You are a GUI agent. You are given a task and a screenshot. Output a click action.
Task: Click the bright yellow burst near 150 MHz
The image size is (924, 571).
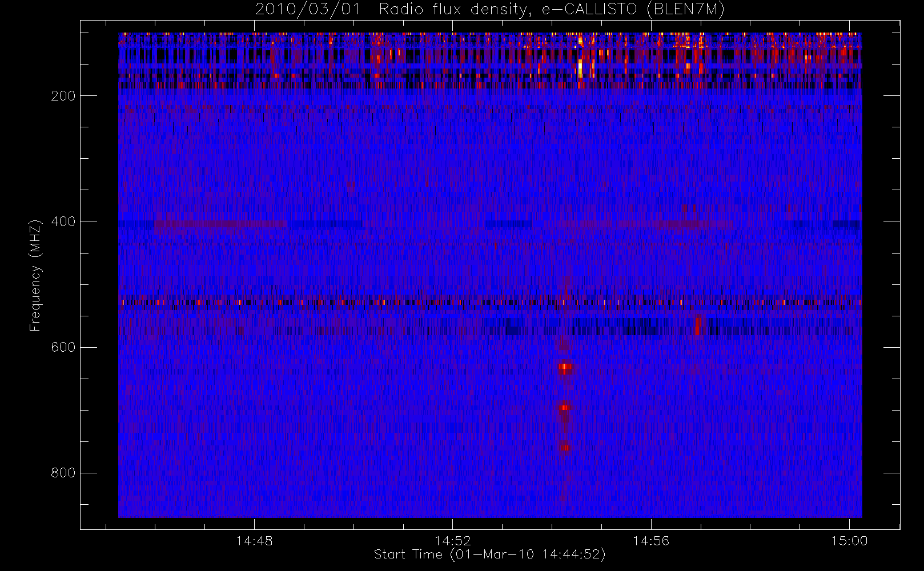point(581,68)
